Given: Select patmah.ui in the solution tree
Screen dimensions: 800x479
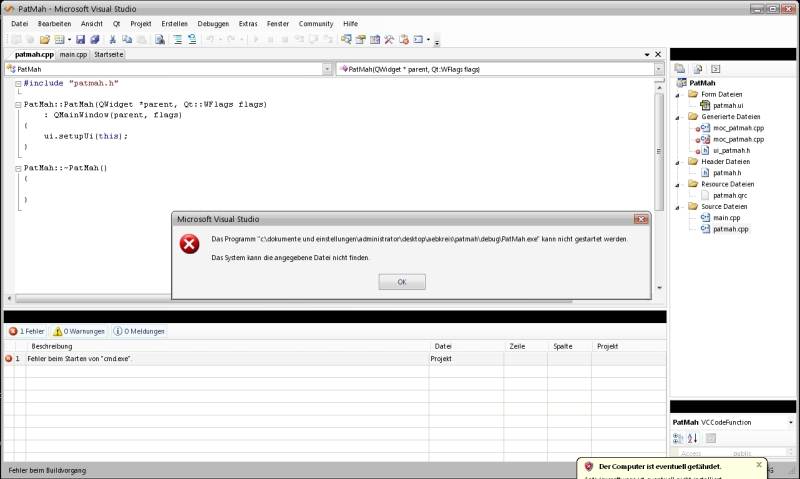Looking at the screenshot, I should pos(727,105).
